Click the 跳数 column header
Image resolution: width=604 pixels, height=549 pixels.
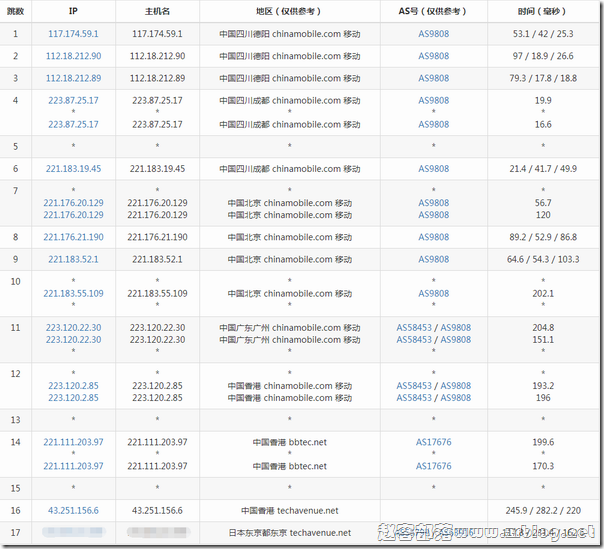coord(15,12)
